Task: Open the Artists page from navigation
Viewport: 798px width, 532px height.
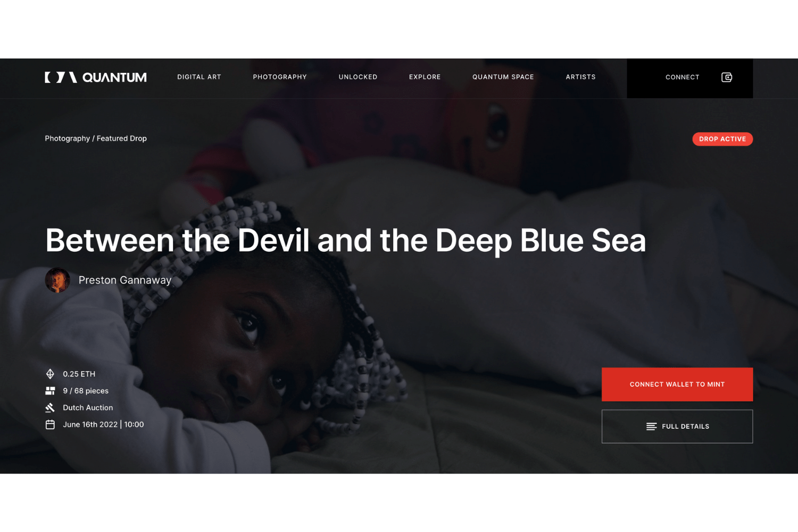Action: (x=580, y=77)
